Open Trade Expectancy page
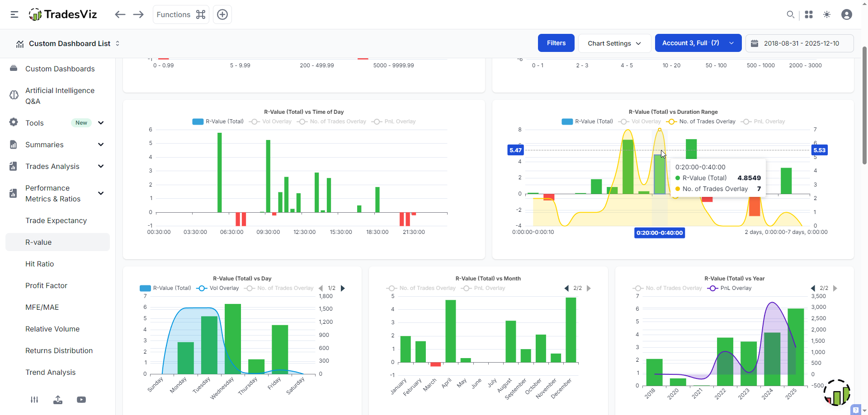This screenshot has width=868, height=415. point(56,220)
